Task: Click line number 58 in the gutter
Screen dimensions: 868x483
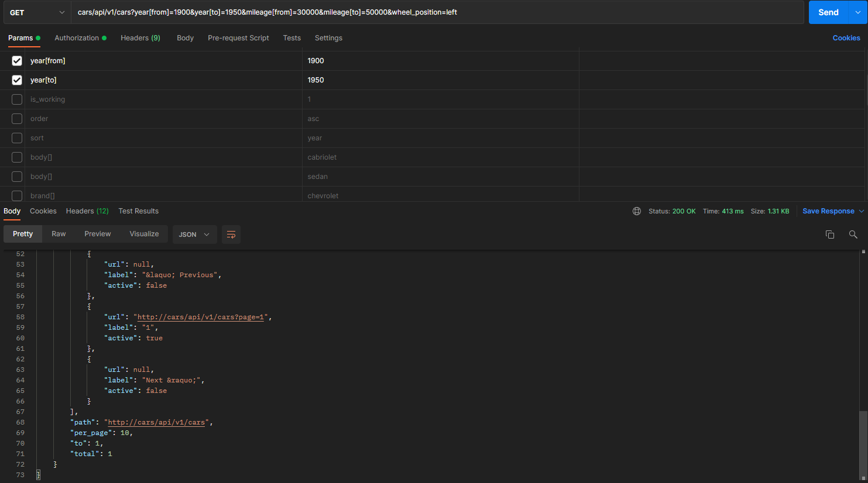Action: pos(20,317)
